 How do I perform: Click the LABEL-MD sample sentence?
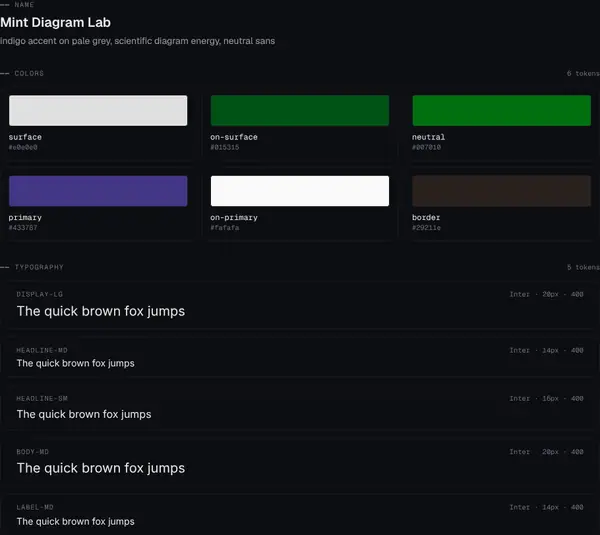tap(75, 522)
